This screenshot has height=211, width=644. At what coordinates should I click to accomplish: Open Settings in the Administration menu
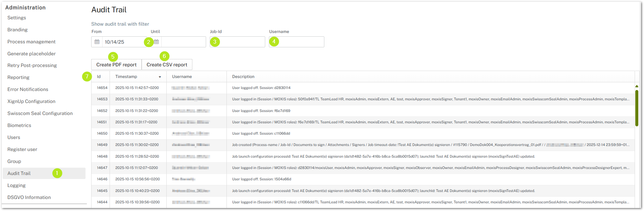(x=17, y=18)
